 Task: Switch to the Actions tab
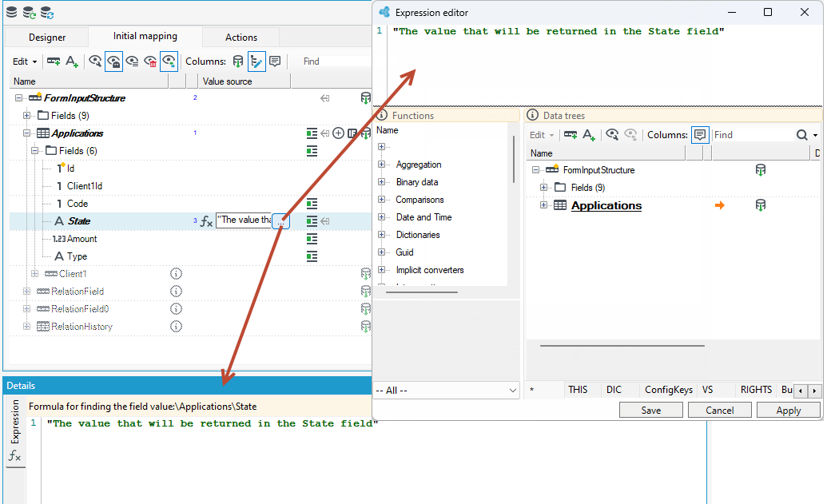tap(241, 38)
